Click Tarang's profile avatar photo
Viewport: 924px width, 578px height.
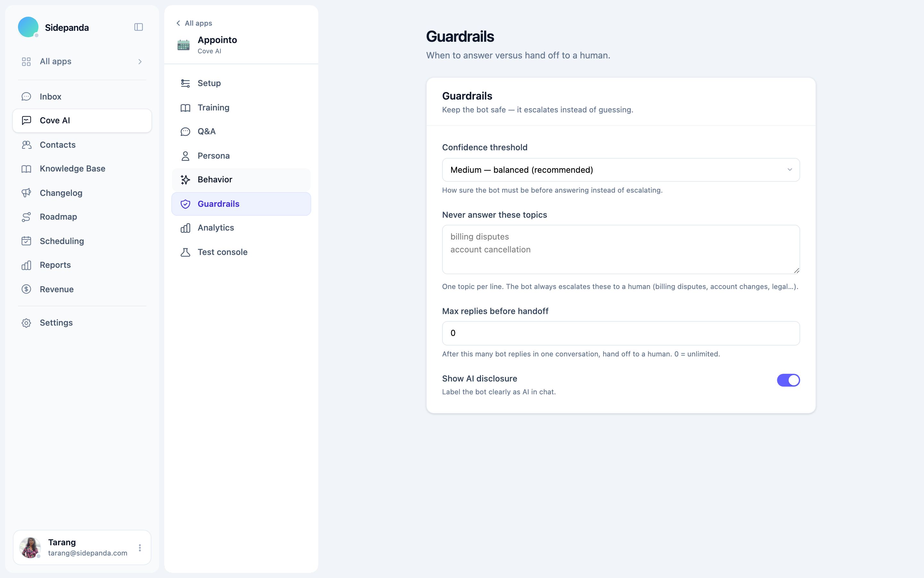click(x=30, y=547)
